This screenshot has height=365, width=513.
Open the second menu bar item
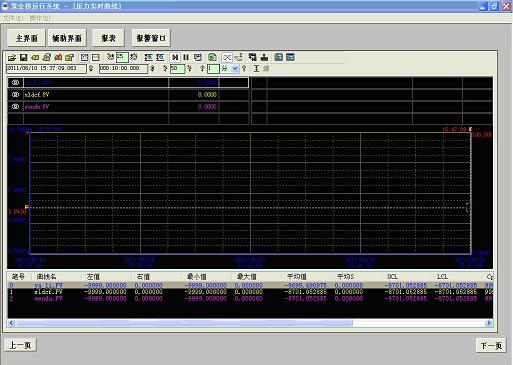pyautogui.click(x=39, y=18)
